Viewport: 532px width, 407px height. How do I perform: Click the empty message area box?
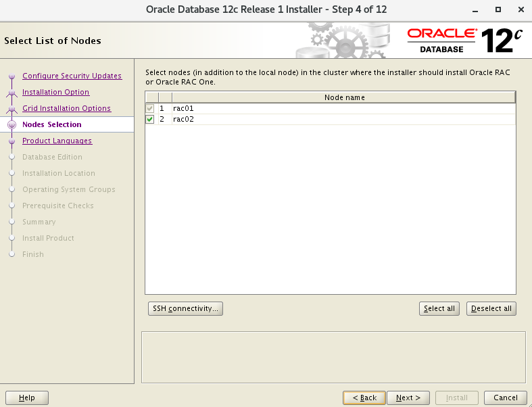[x=333, y=357]
